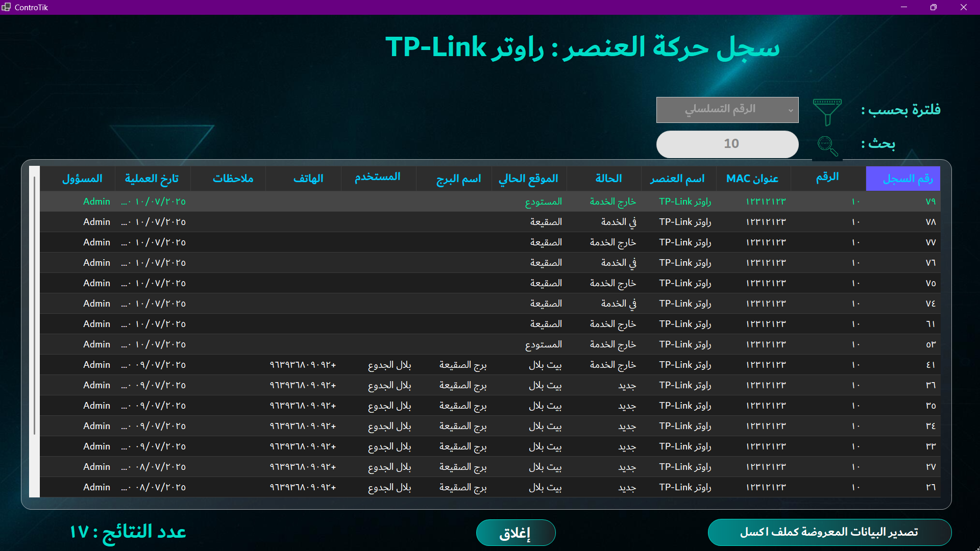Click phone number in record ٣٤ row

[303, 426]
